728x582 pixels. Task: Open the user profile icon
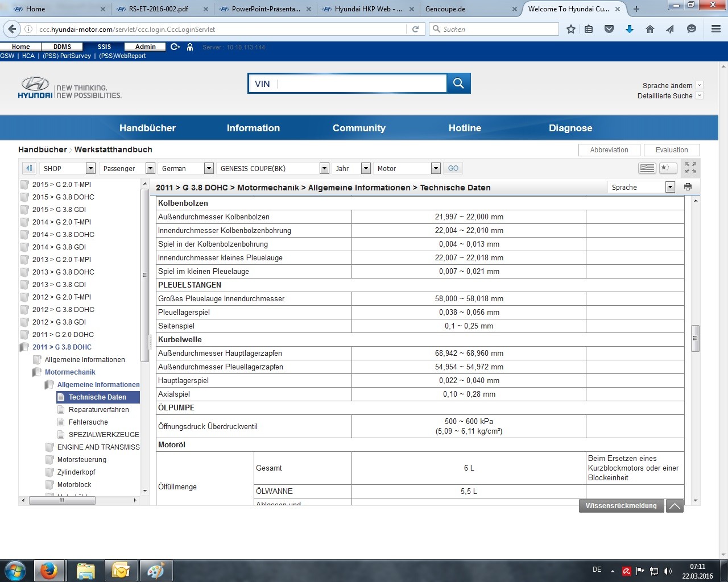(x=190, y=47)
